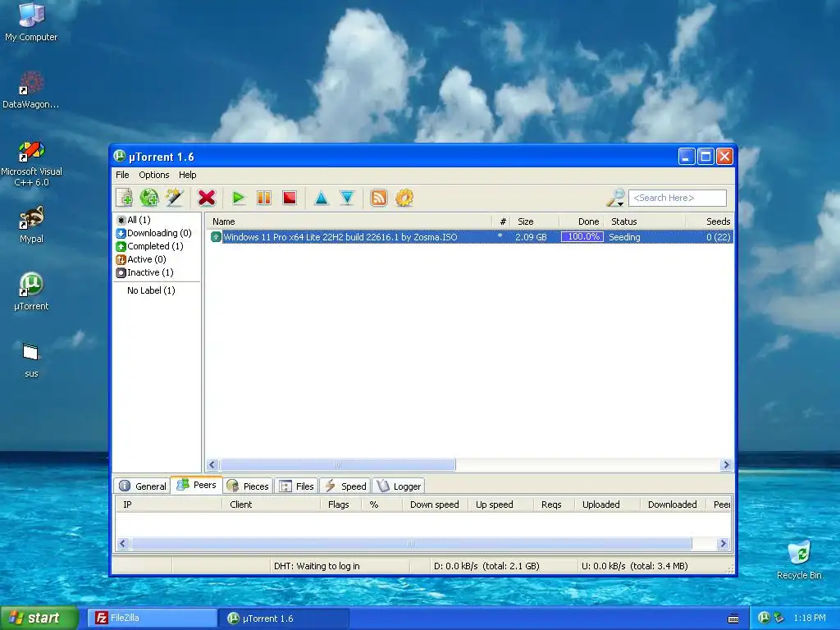Move torrent down queue with down arrow

tap(347, 198)
